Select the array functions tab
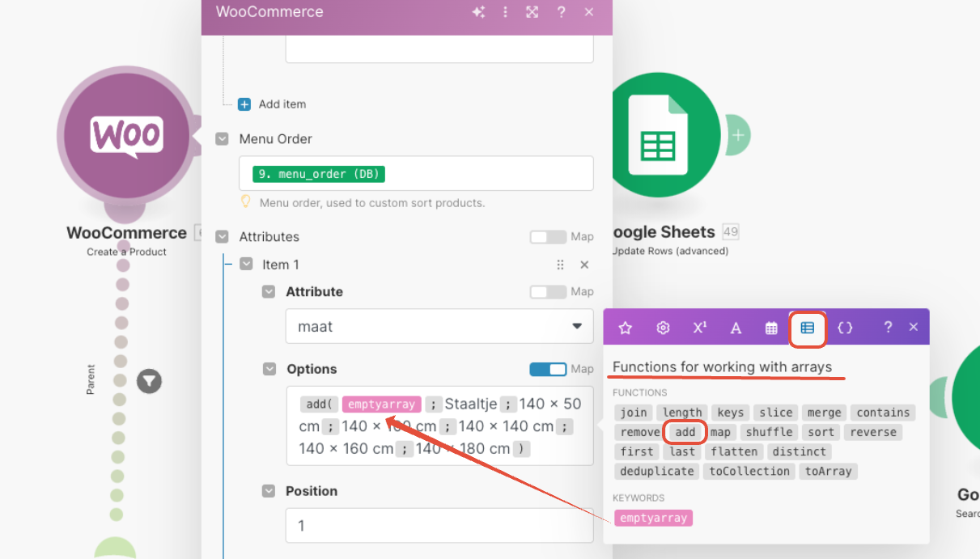980x559 pixels. point(807,328)
